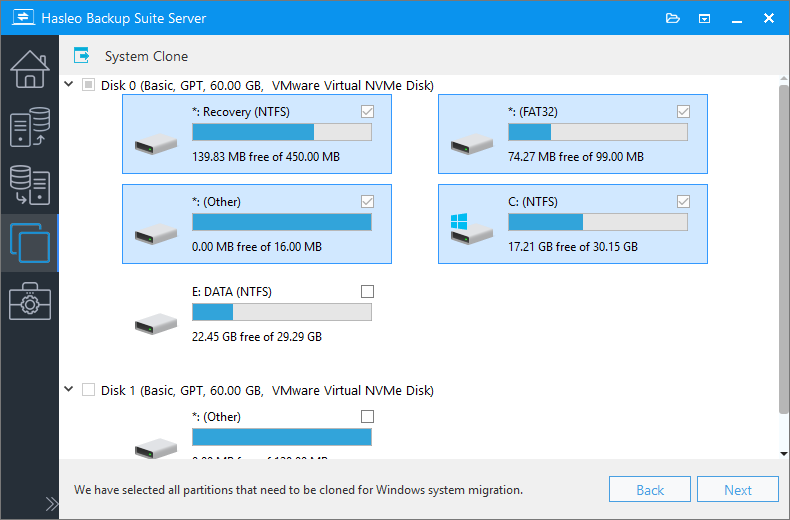
Task: Click the '*: (FAT32)' label
Action: [x=533, y=112]
